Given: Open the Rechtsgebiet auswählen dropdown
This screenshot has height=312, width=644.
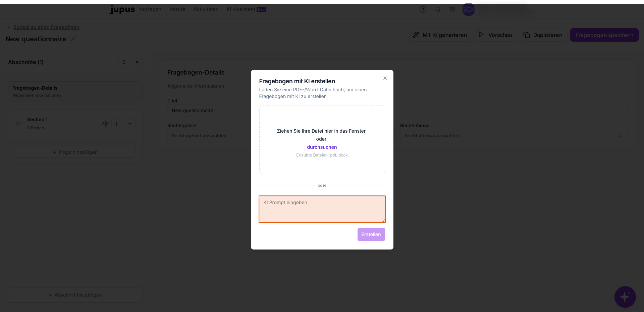Looking at the screenshot, I should click(209, 136).
